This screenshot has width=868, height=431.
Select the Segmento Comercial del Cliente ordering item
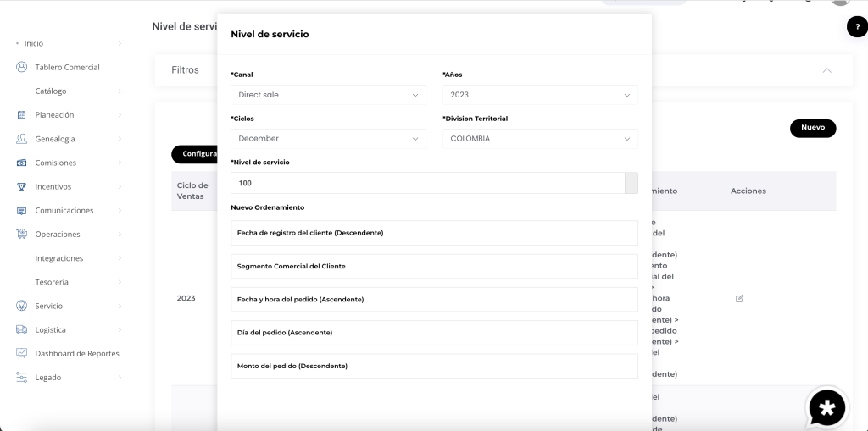(x=434, y=267)
